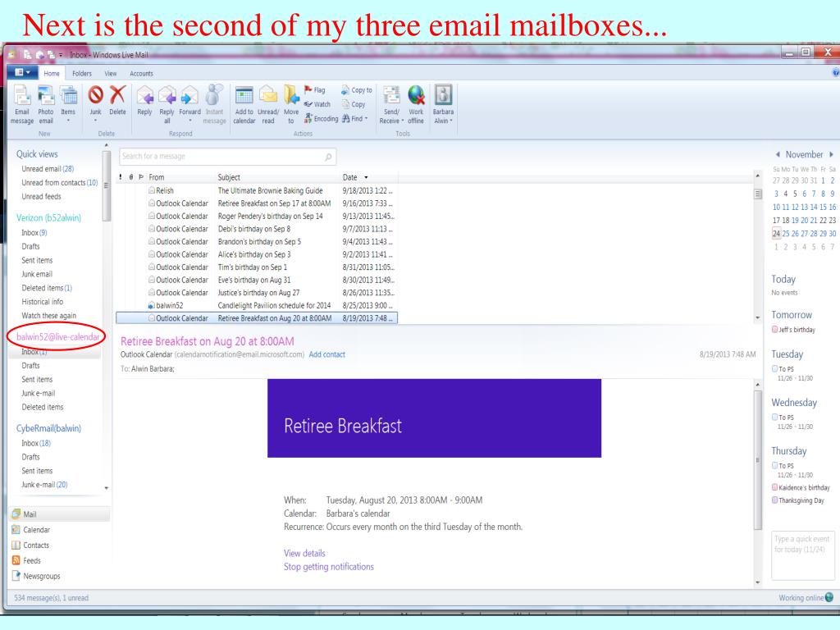The height and width of the screenshot is (630, 840).
Task: Collapse the Verizon (b52alwin) account
Action: pos(48,218)
